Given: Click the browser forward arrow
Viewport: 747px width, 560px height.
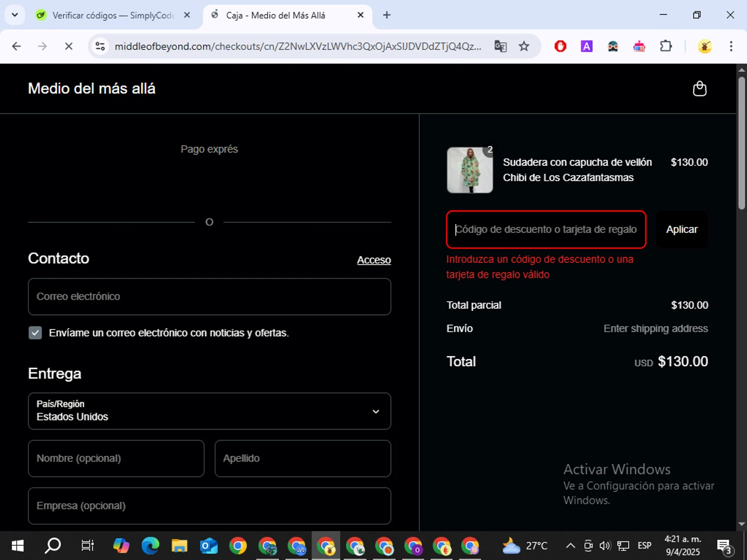Looking at the screenshot, I should click(43, 46).
